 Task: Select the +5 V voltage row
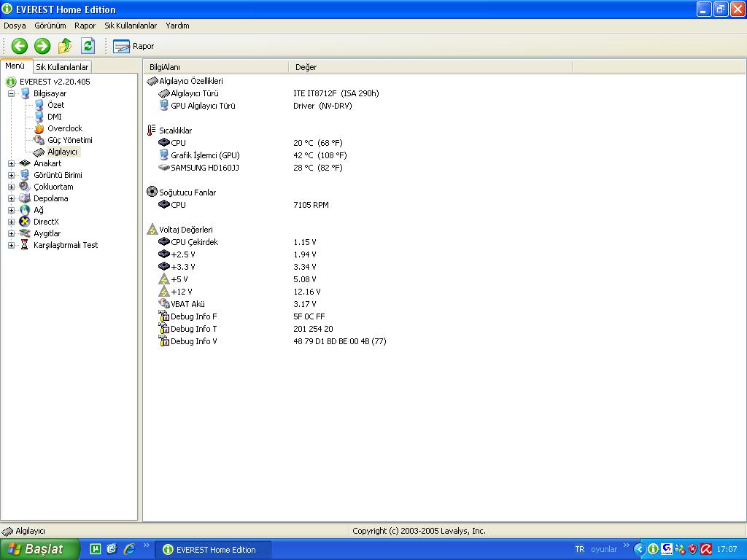[237, 279]
